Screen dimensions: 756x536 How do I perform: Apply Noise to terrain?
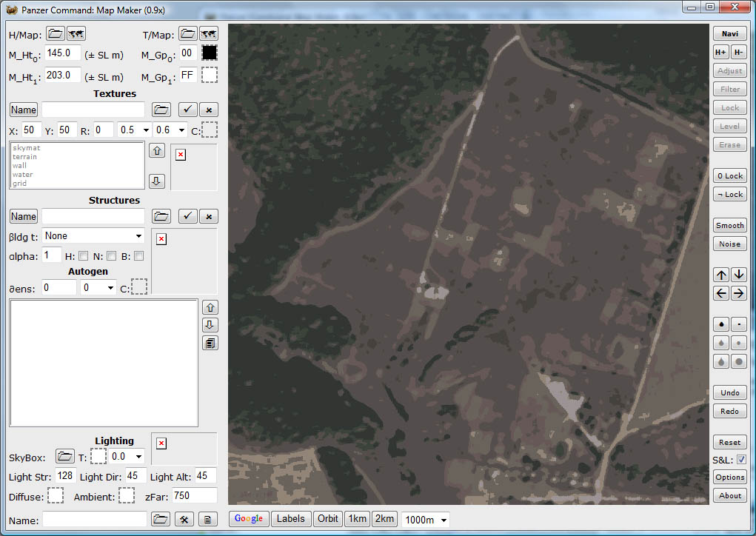[x=730, y=244]
